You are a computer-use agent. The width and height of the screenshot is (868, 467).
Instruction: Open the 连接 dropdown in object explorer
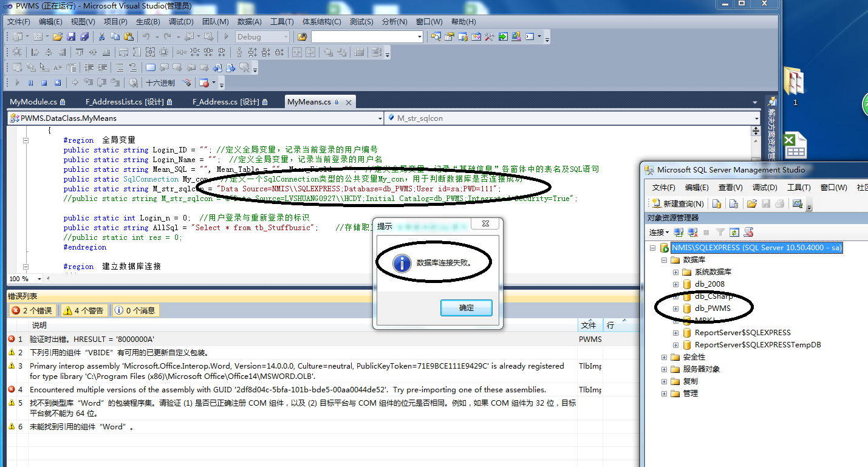tap(659, 232)
